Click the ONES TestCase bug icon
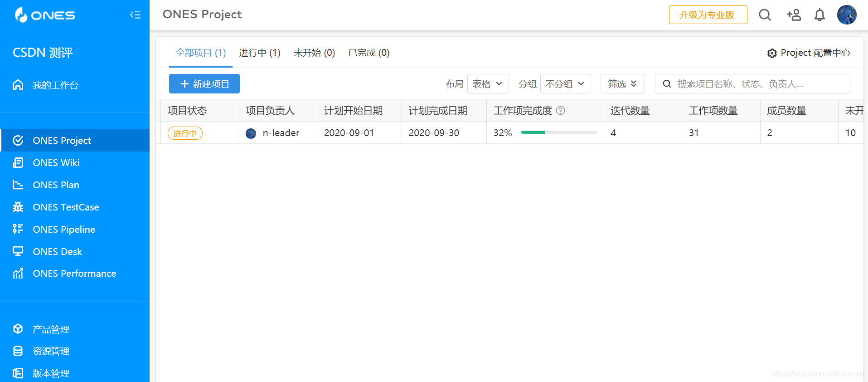The height and width of the screenshot is (382, 868). click(x=18, y=207)
